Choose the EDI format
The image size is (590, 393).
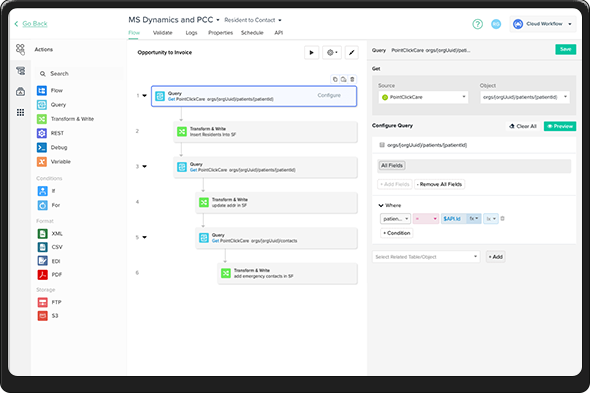point(49,261)
